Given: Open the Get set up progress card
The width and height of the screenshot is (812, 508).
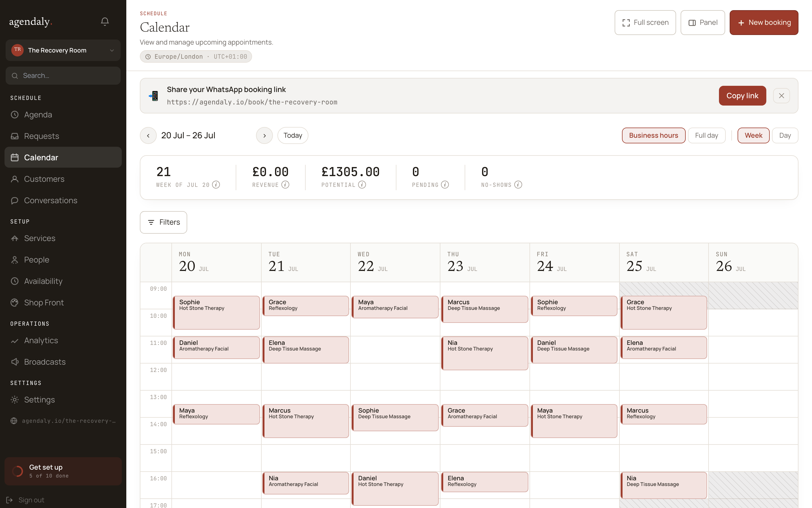Looking at the screenshot, I should (63, 471).
